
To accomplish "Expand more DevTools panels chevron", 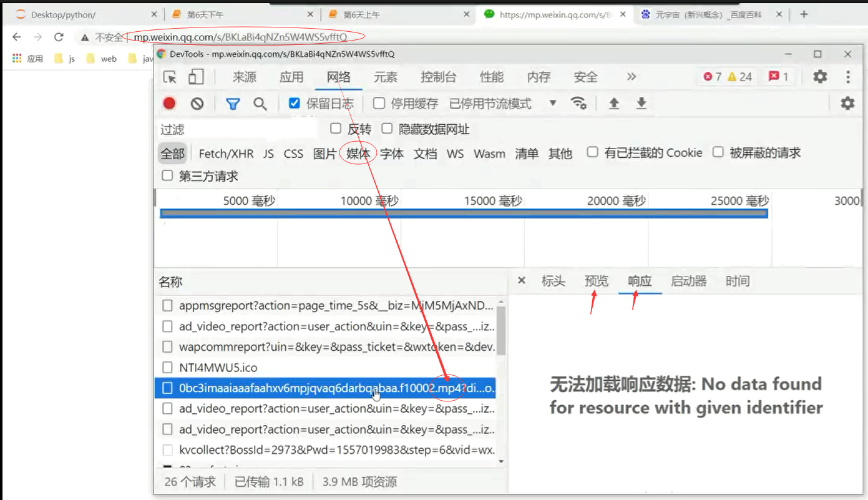I will tap(631, 77).
